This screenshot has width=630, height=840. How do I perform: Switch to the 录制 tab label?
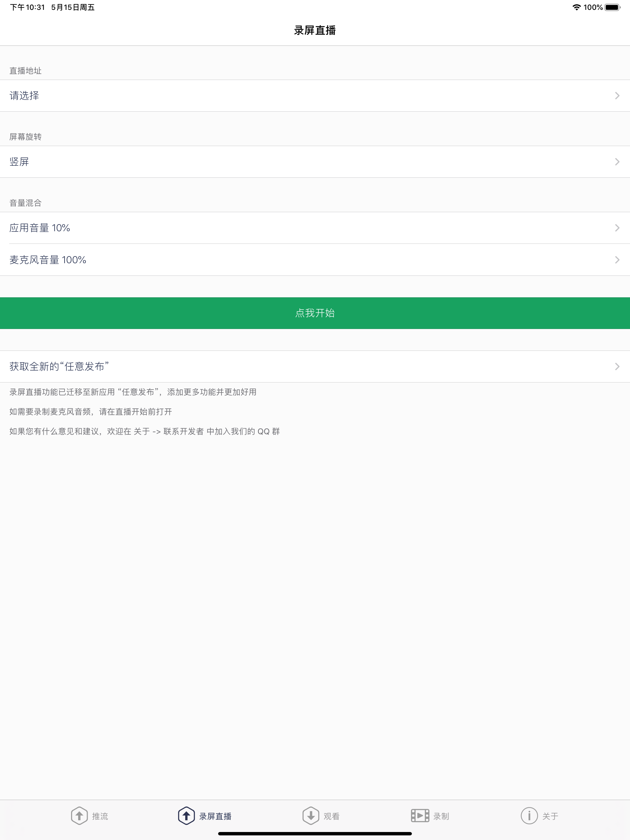point(441,816)
